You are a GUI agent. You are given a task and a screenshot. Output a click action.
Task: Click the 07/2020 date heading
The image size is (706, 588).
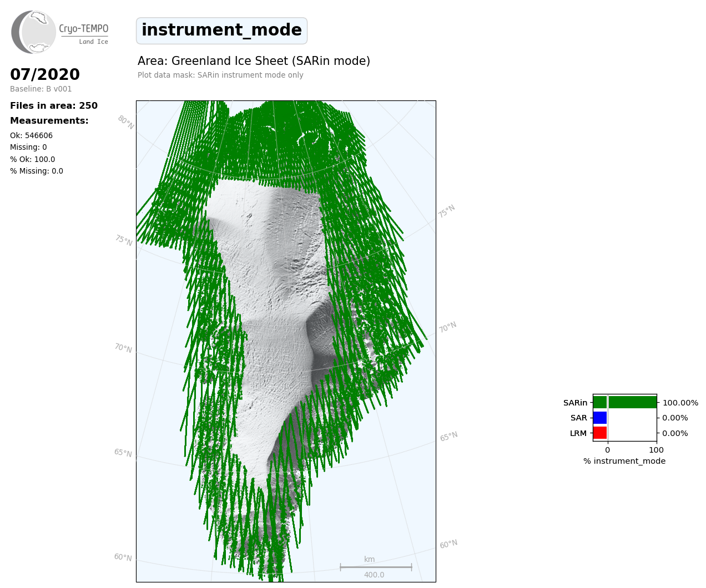click(45, 74)
